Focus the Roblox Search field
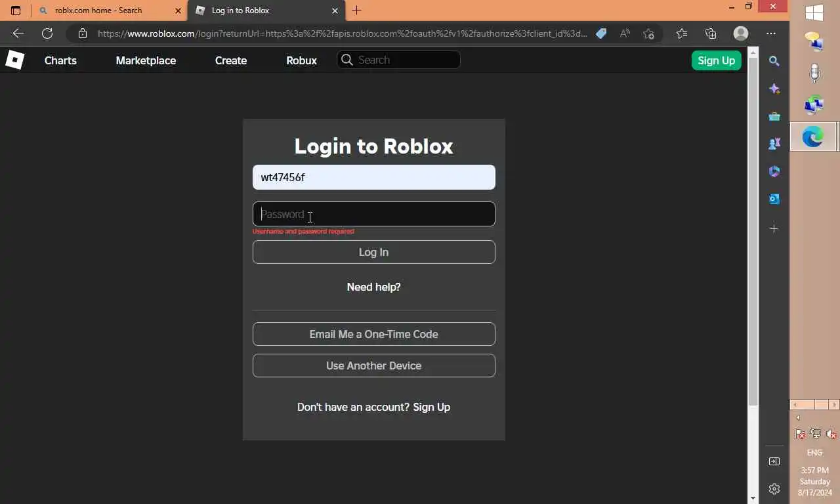 (x=399, y=60)
